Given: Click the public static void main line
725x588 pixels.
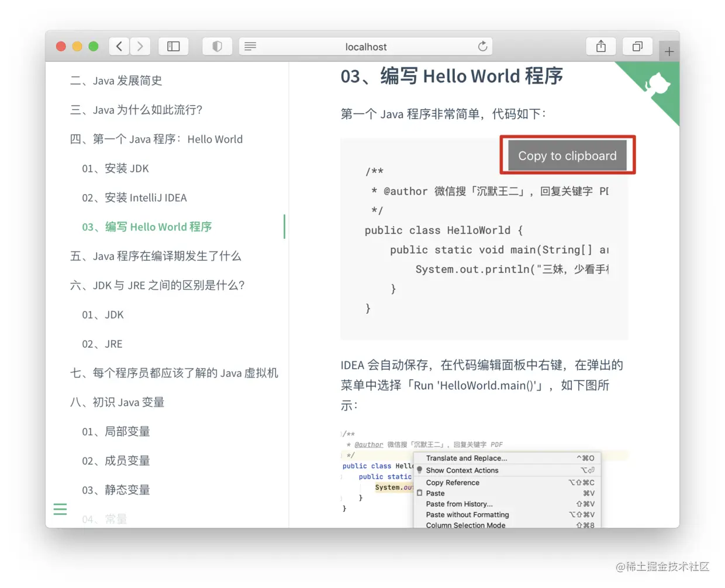Looking at the screenshot, I should coord(499,250).
